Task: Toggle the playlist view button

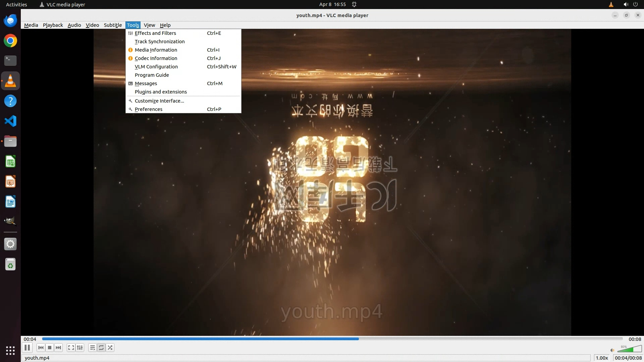Action: click(x=92, y=348)
